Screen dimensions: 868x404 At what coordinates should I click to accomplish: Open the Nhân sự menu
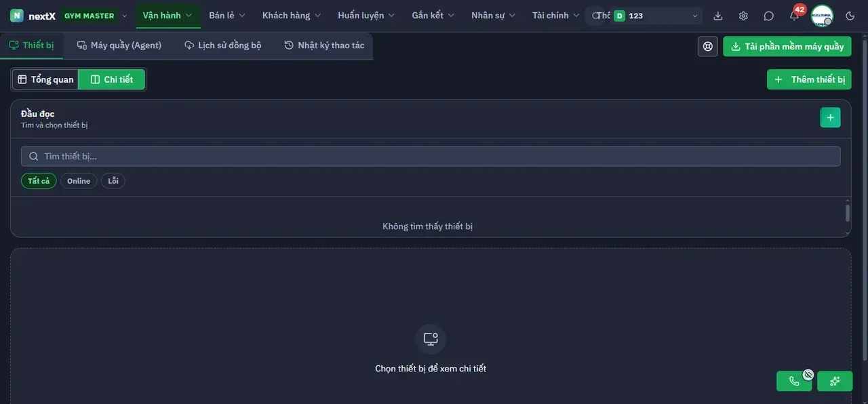pyautogui.click(x=494, y=16)
